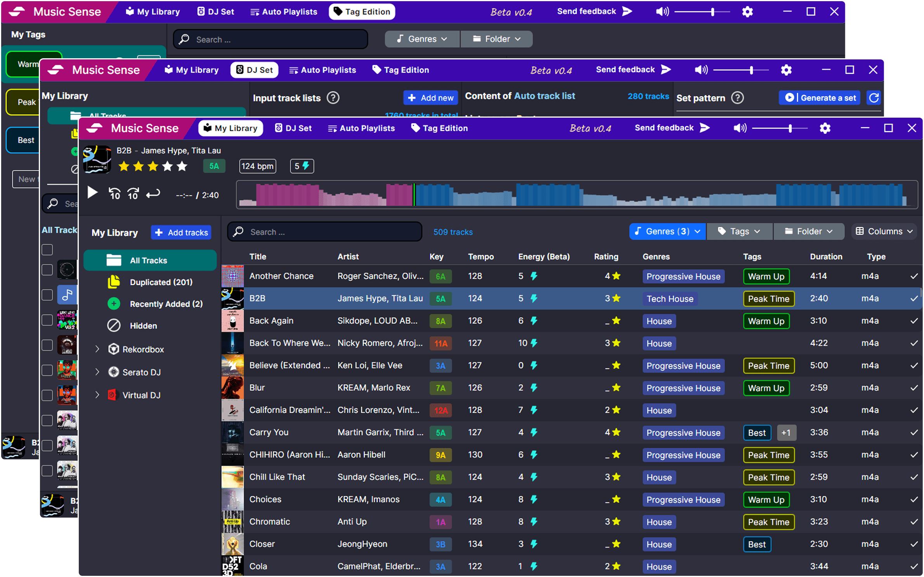Click the return-to-start arrow icon
Viewport: 924px width, 577px height.
[153, 193]
